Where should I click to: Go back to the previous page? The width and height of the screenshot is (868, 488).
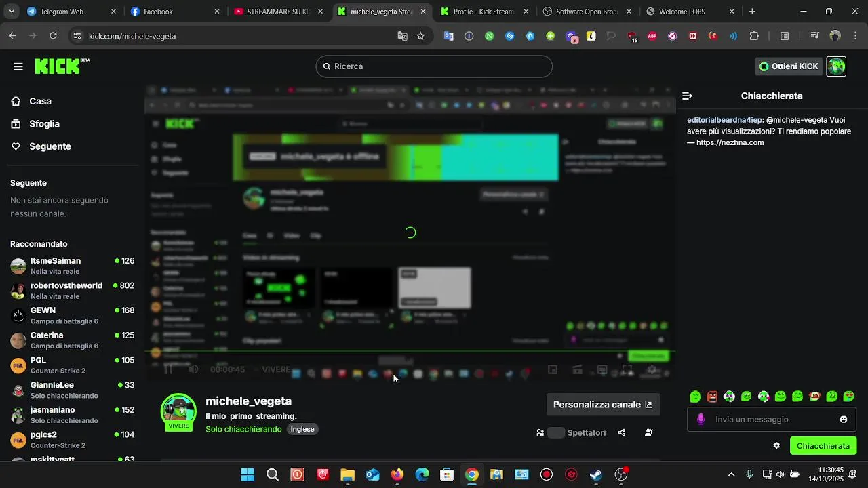click(12, 36)
